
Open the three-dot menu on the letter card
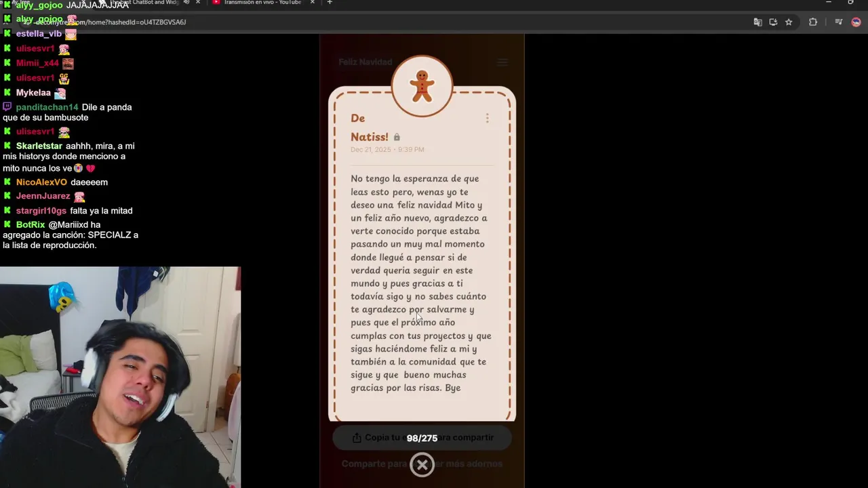(x=487, y=118)
